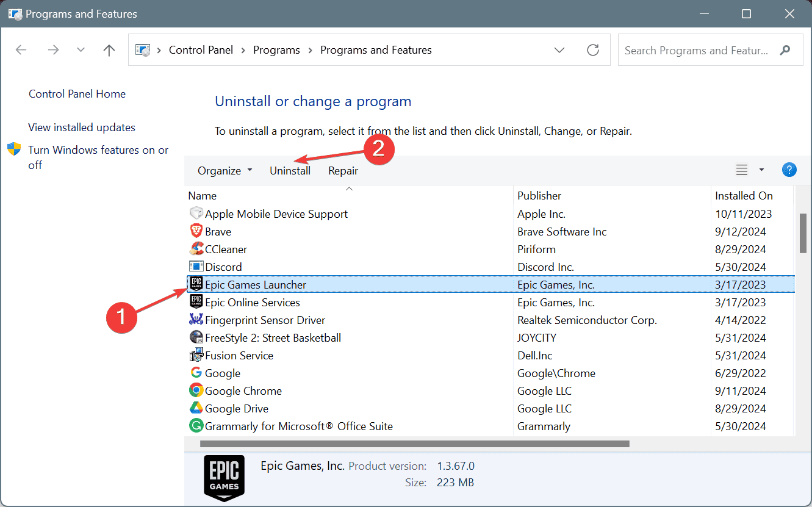Open Turn Windows features on or off

tap(98, 157)
